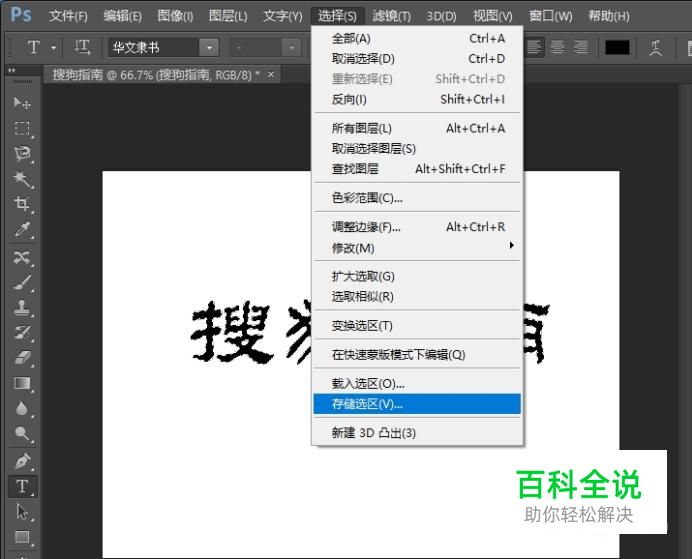Select the Pen tool
692x559 pixels.
point(22,461)
